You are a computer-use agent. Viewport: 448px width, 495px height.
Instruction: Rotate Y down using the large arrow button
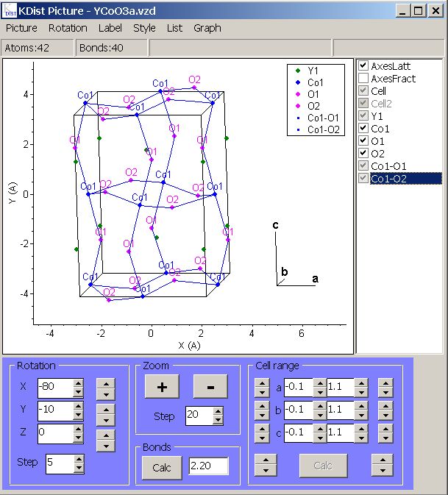click(106, 421)
